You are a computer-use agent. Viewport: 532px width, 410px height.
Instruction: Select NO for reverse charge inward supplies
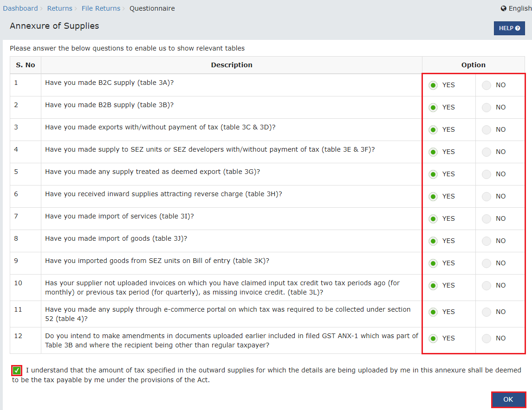tap(486, 197)
